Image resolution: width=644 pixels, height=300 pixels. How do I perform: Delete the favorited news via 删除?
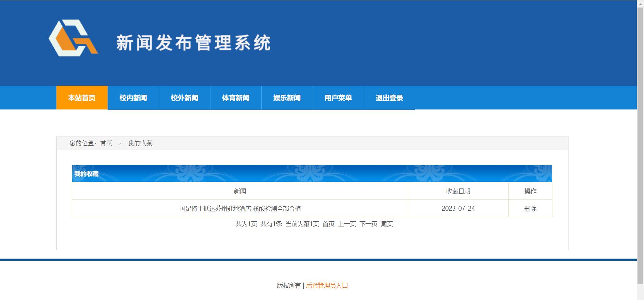point(530,208)
